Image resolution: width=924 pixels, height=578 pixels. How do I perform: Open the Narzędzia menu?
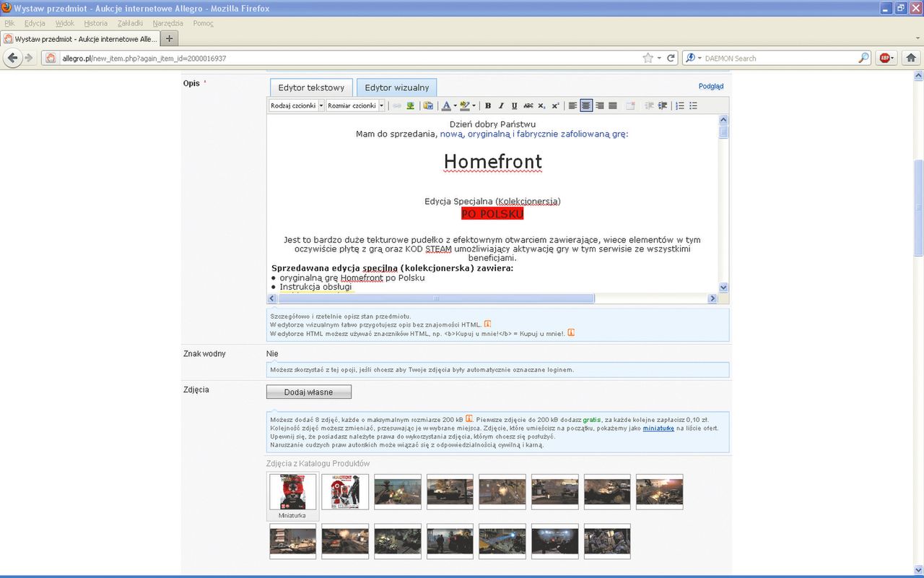tap(167, 23)
